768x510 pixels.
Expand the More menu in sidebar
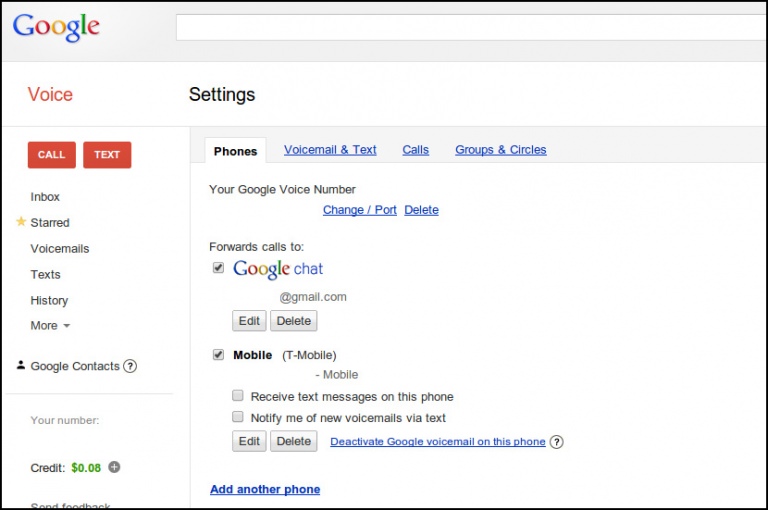pos(50,326)
